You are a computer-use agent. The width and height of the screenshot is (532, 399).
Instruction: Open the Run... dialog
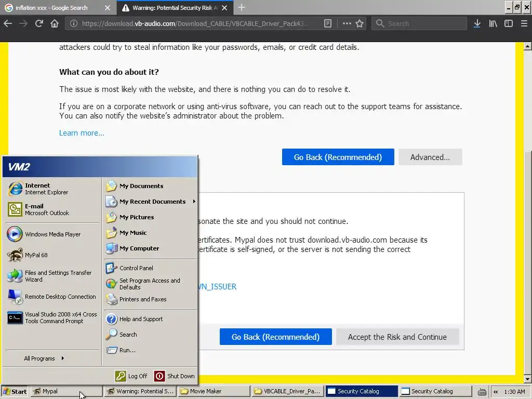151,350
